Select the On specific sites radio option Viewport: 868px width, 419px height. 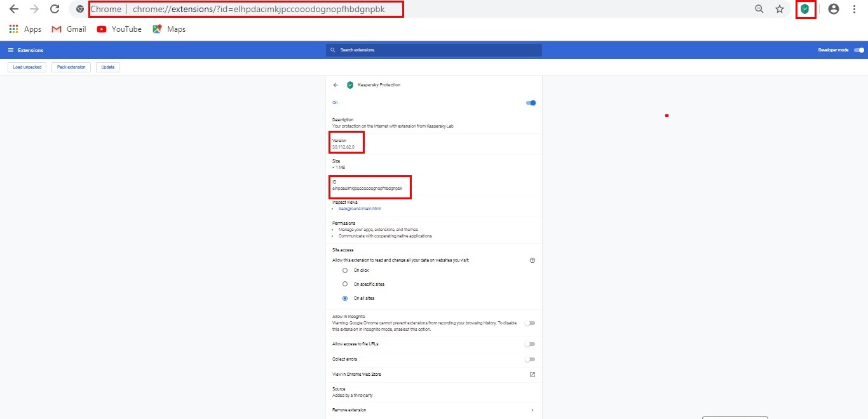tap(345, 284)
